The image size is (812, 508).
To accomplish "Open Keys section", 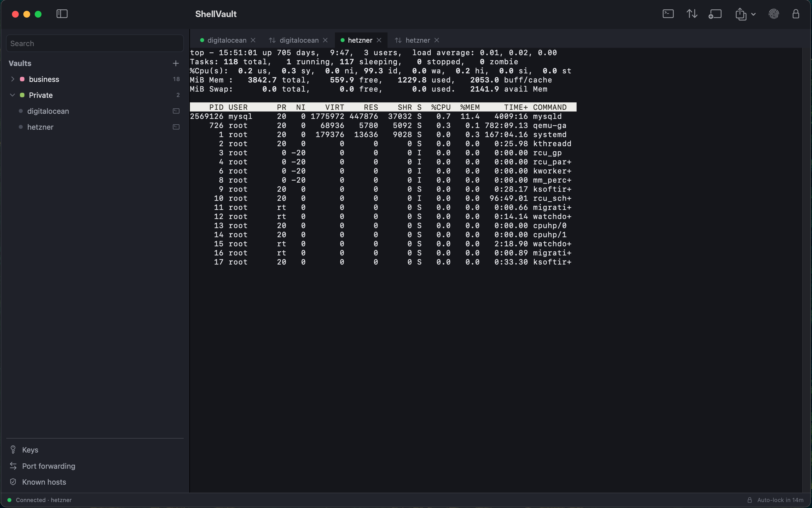I will [x=95, y=449].
